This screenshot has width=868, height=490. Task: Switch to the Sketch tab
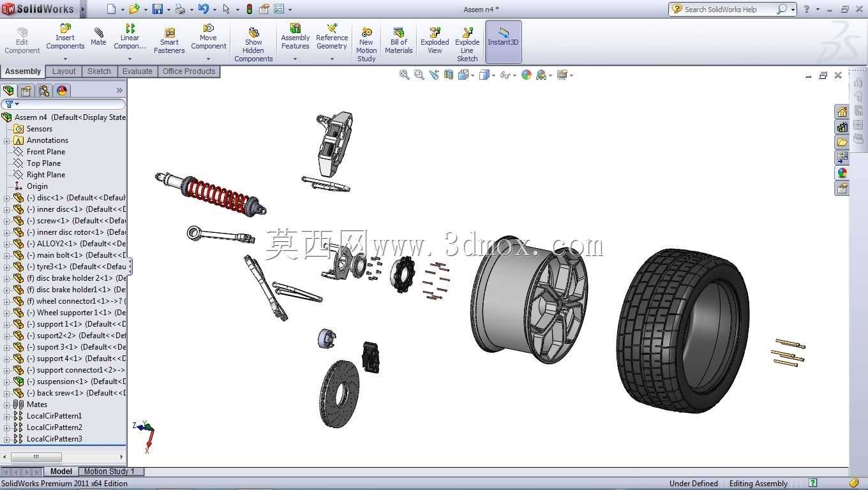tap(99, 71)
